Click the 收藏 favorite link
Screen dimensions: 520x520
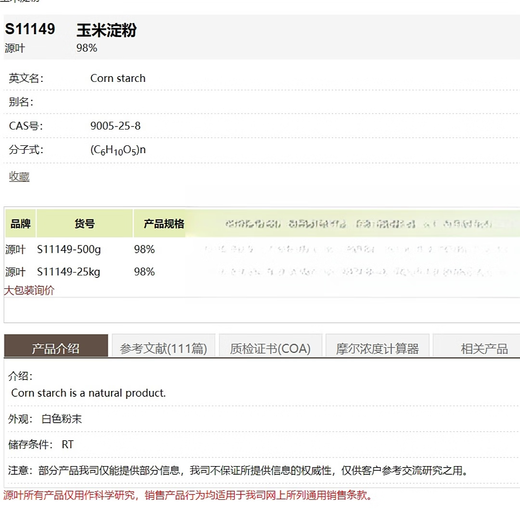pos(19,176)
